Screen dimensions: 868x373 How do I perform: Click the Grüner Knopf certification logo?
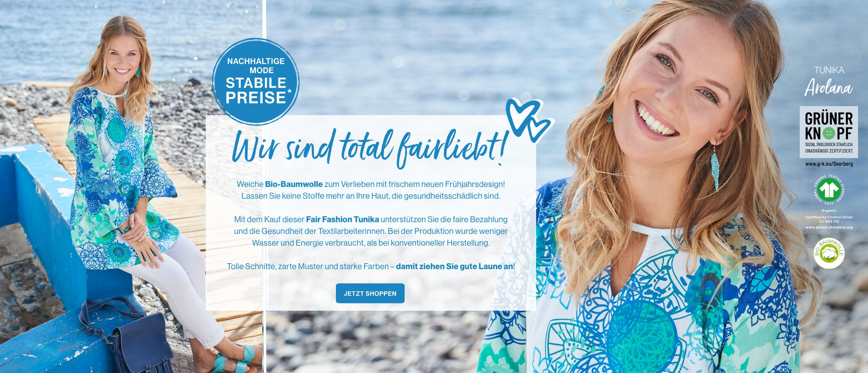tap(829, 132)
